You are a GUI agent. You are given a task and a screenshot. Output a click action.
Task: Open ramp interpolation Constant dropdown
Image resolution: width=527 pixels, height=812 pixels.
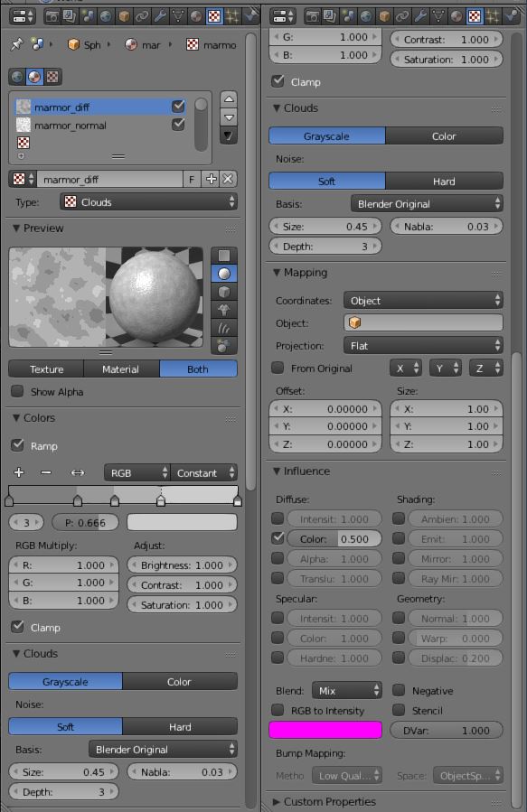tap(203, 472)
